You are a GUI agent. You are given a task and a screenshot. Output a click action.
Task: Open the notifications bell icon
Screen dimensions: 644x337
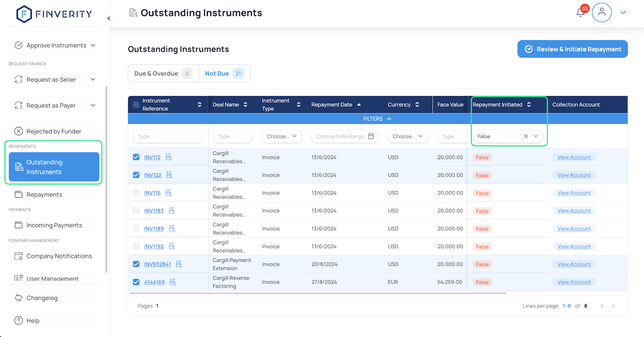(581, 13)
